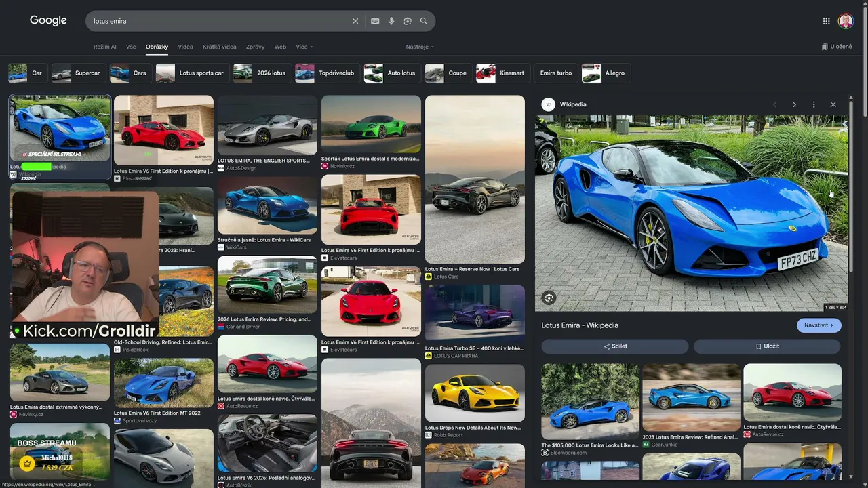Open the purple Emira Turbo SE thumbnail
868x488 pixels.
pos(475,314)
